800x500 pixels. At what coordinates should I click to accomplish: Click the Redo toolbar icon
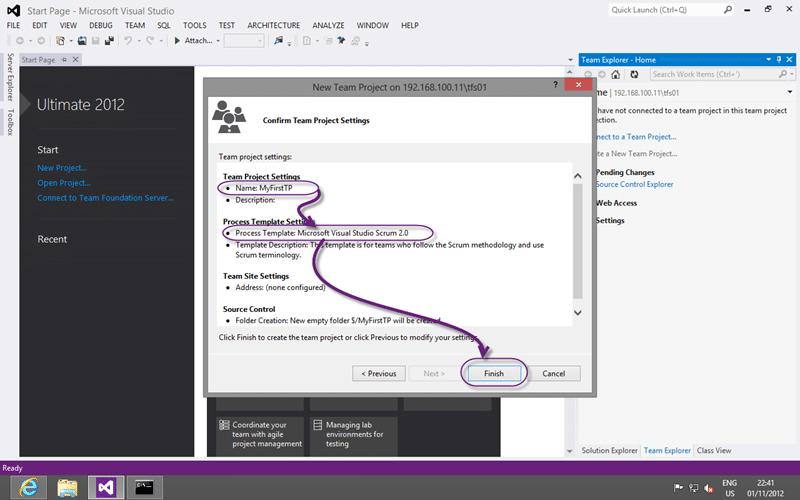(x=150, y=41)
